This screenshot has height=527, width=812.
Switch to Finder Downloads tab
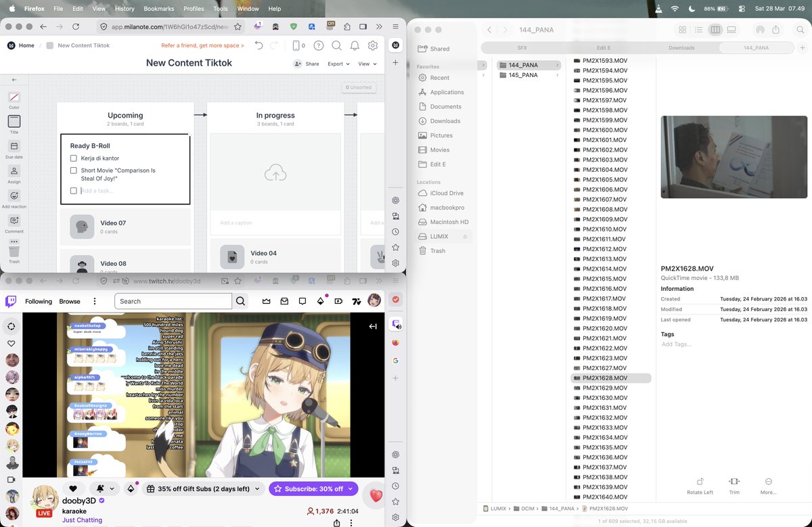click(x=681, y=48)
